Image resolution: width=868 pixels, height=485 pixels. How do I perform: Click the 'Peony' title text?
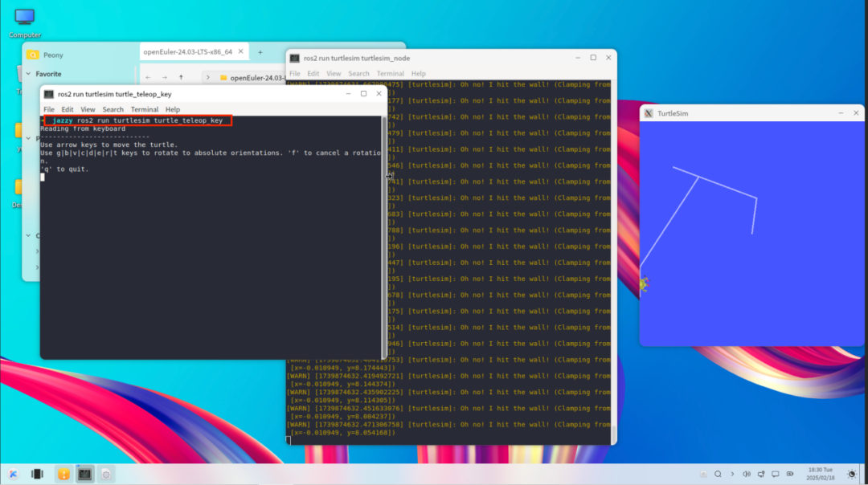(x=53, y=55)
